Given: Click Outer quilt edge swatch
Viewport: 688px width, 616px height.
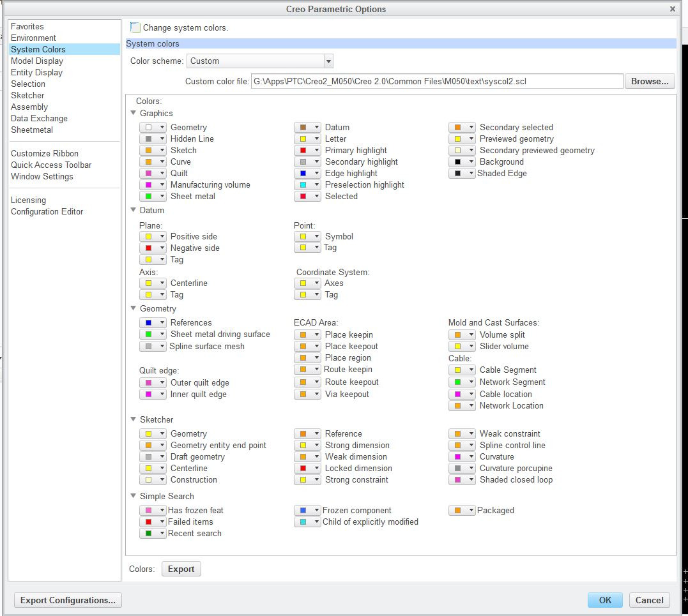Looking at the screenshot, I should click(x=149, y=383).
